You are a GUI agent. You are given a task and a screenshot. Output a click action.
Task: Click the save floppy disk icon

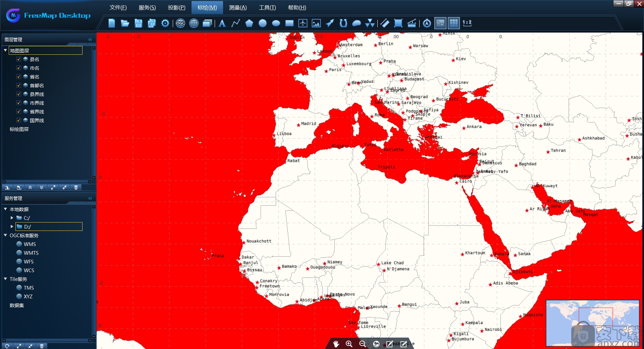[138, 23]
